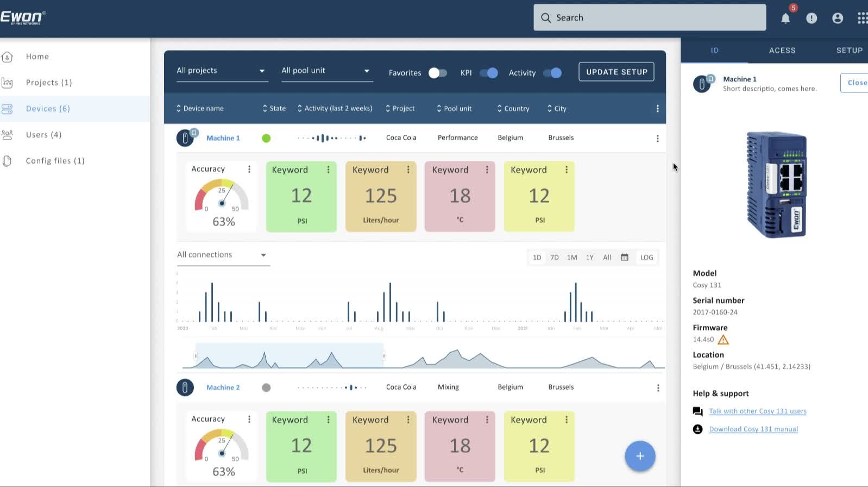The height and width of the screenshot is (487, 868).
Task: Disable the Activity toggle
Action: pyautogui.click(x=552, y=73)
